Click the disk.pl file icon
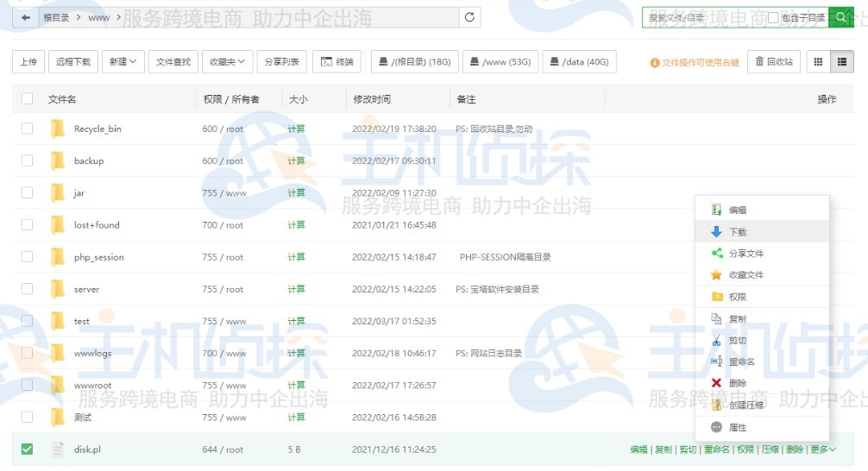The image size is (868, 471). click(x=58, y=449)
